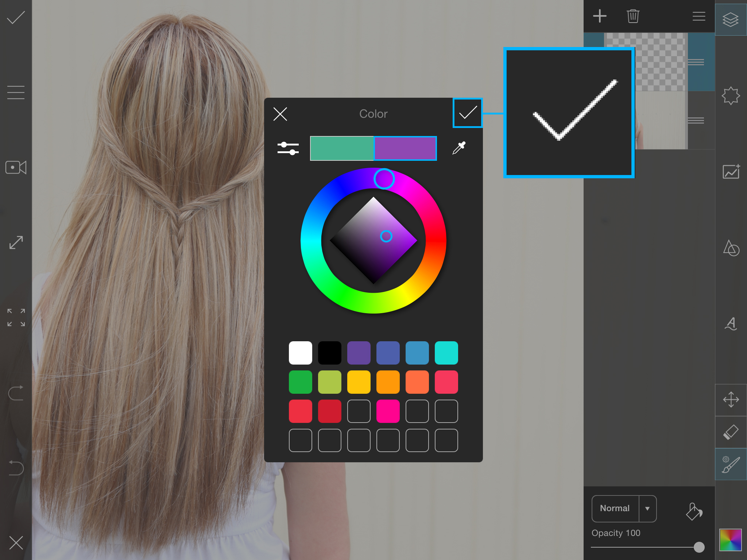Viewport: 747px width, 560px height.
Task: Click the Add Layer button
Action: 600,15
